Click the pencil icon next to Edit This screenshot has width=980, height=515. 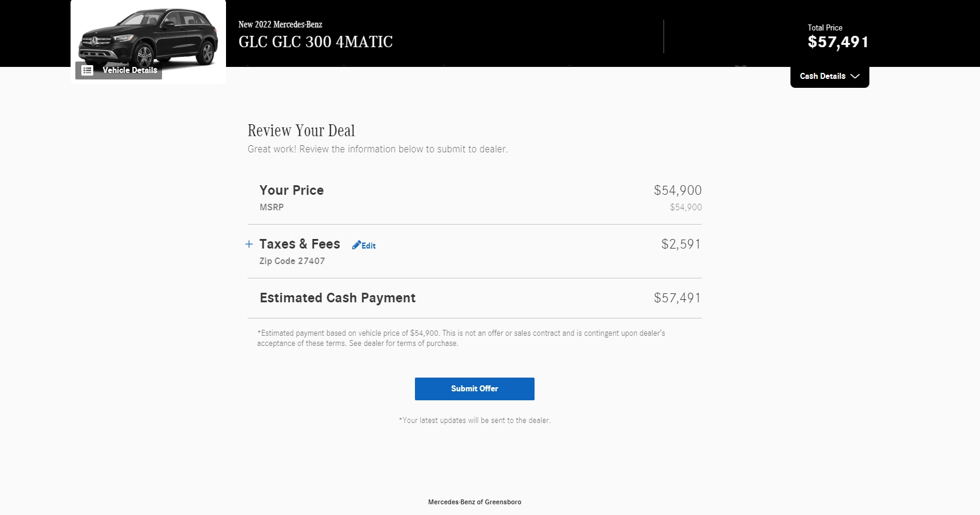point(356,245)
